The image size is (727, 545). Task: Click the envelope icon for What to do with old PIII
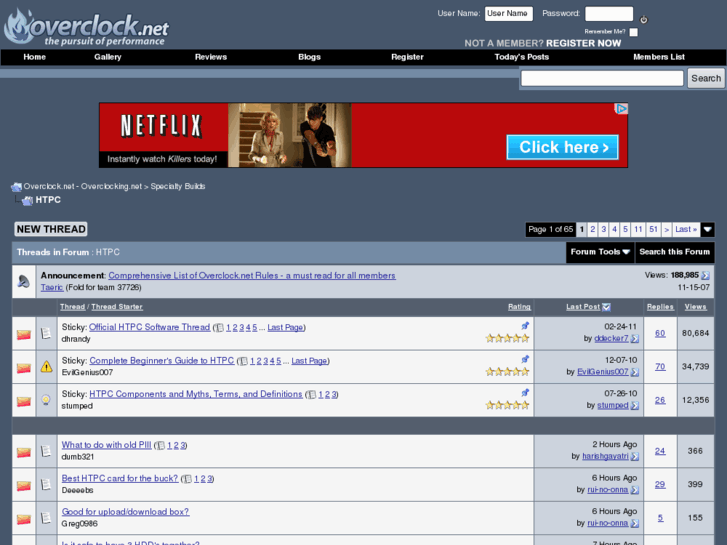(24, 452)
